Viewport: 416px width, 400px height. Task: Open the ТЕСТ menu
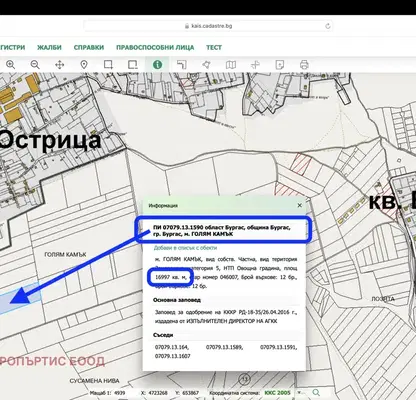click(214, 47)
